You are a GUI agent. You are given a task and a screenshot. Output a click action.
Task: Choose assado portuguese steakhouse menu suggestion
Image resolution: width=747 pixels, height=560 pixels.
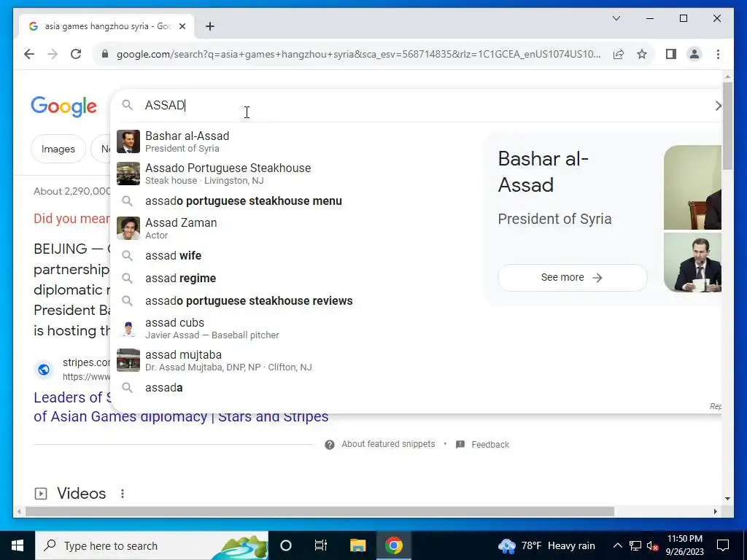click(x=295, y=201)
